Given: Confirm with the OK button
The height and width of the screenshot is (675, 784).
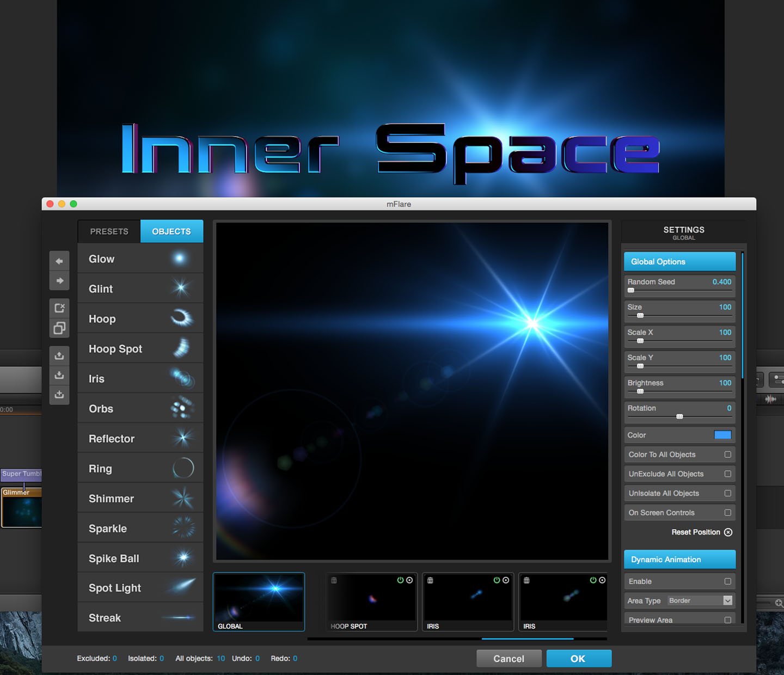Looking at the screenshot, I should [x=579, y=659].
